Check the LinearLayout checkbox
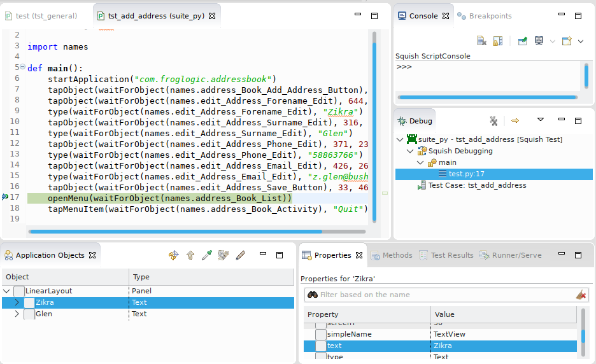596x364 pixels. [19, 291]
